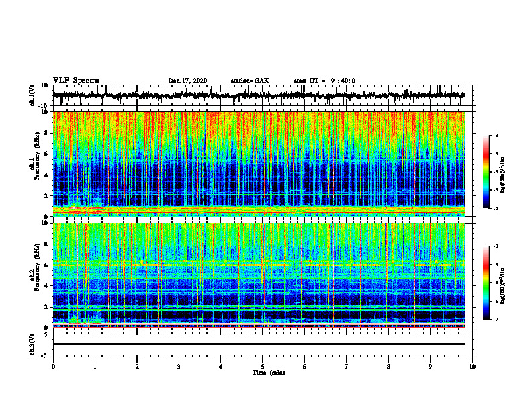Click the "7" minute tick on the time axis
The image size is (532, 411).
tap(347, 367)
